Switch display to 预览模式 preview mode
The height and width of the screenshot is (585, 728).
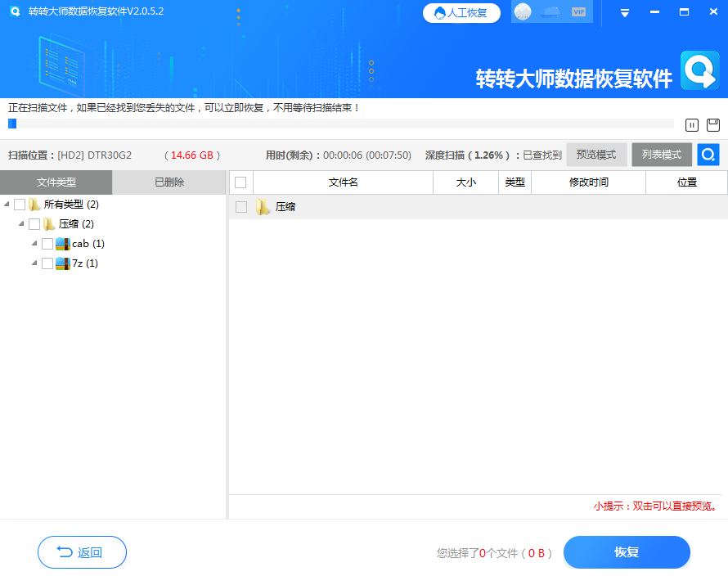click(x=596, y=154)
